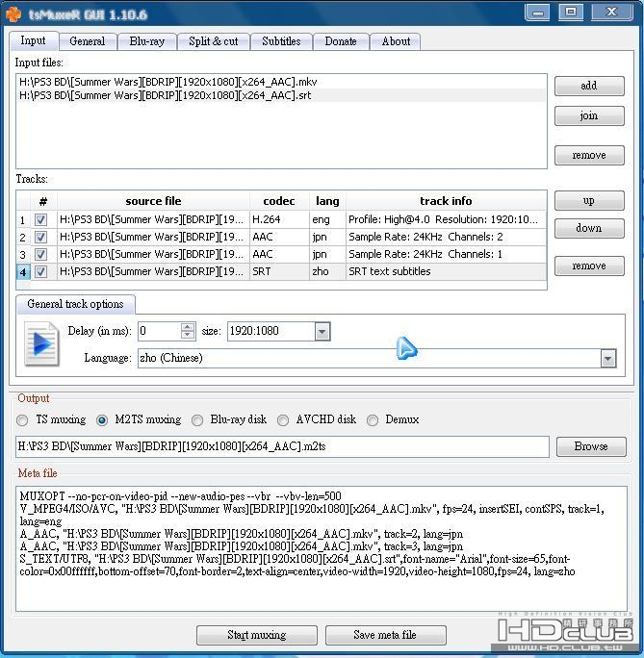The height and width of the screenshot is (658, 644).
Task: Open the Split & cut tab
Action: point(214,41)
